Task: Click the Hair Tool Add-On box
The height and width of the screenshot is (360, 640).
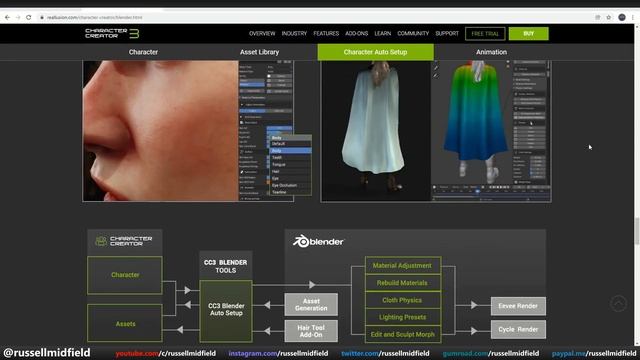Action: pos(311,331)
